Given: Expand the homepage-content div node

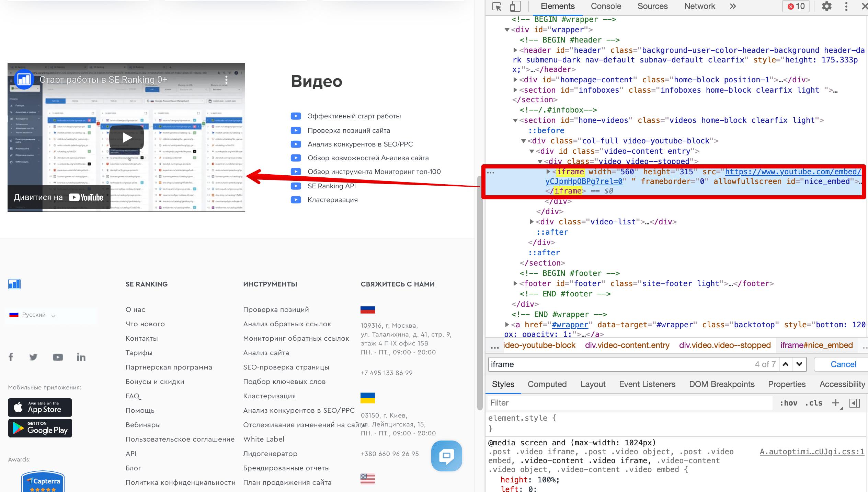Looking at the screenshot, I should click(x=515, y=80).
